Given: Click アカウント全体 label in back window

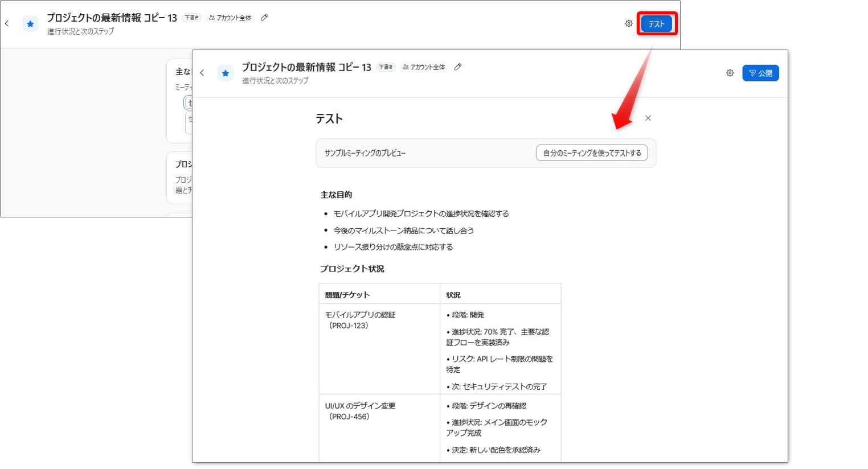Looking at the screenshot, I should pyautogui.click(x=230, y=18).
